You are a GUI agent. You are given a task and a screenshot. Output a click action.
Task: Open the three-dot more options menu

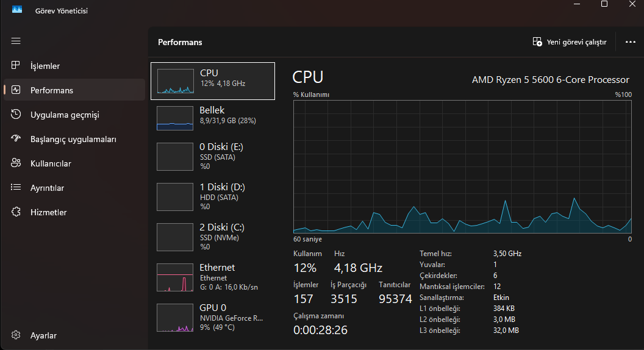631,42
